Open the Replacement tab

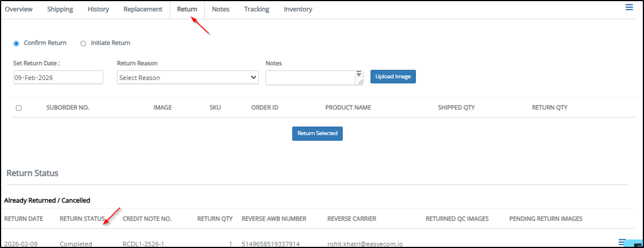(x=142, y=10)
